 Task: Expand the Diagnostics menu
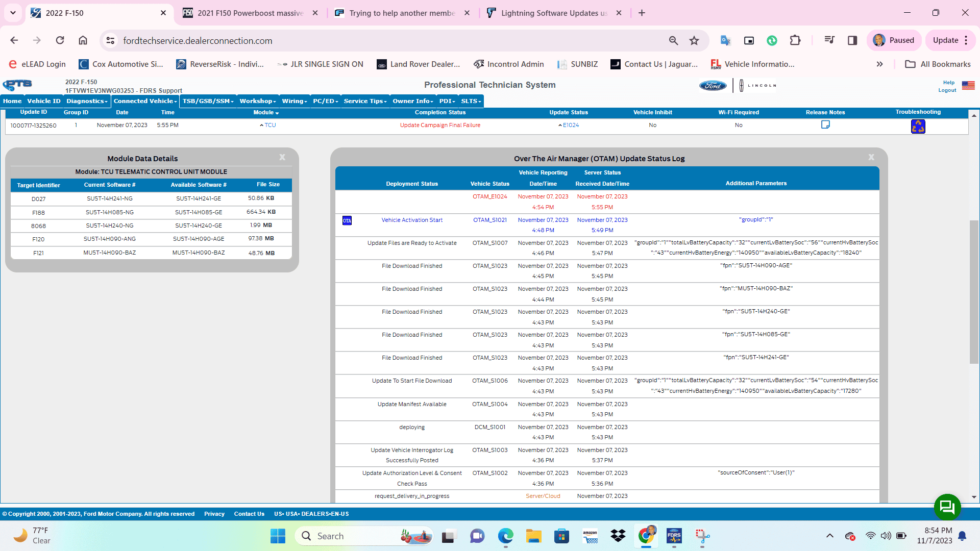coord(87,101)
